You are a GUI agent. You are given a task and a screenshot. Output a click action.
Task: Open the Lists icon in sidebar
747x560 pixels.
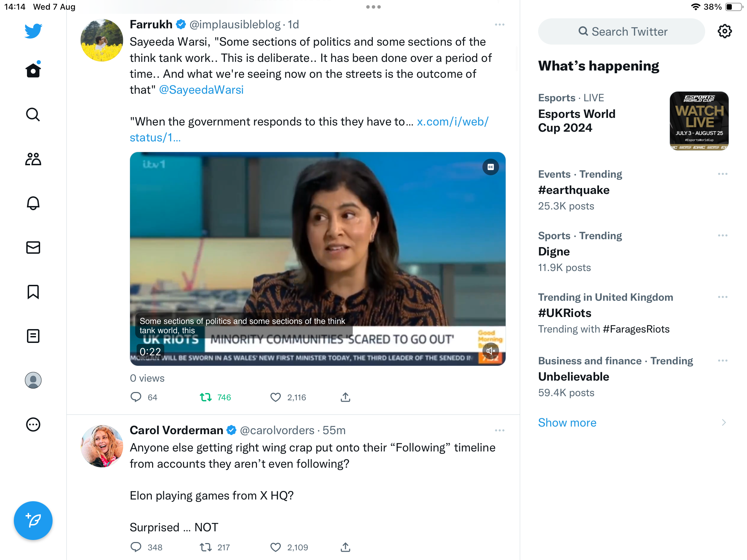tap(33, 336)
